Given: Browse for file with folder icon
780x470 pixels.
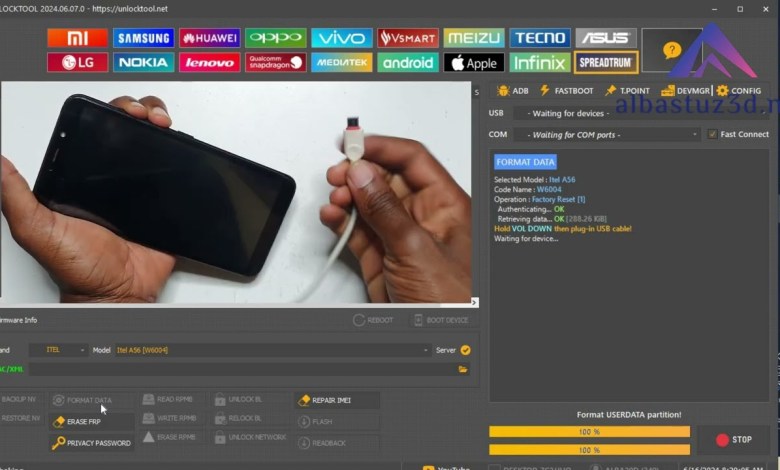Looking at the screenshot, I should pyautogui.click(x=463, y=369).
